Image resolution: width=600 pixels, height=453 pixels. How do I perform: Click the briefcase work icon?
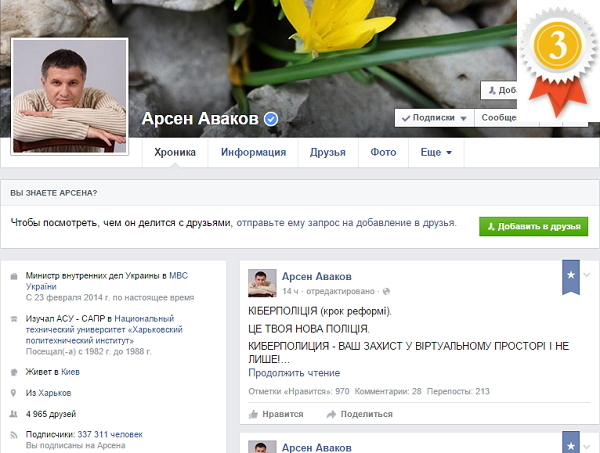[14, 276]
